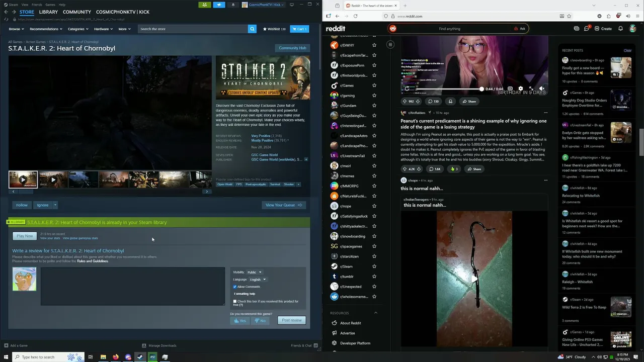Reload the Reddit browser page

click(x=355, y=16)
